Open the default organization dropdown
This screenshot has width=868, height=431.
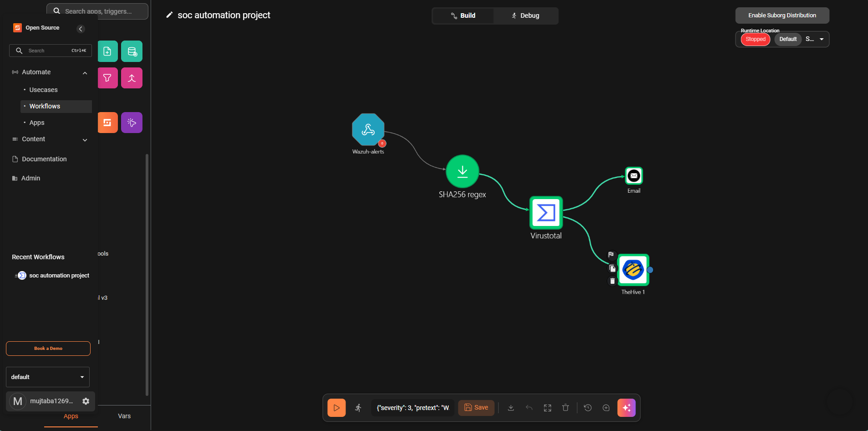48,377
